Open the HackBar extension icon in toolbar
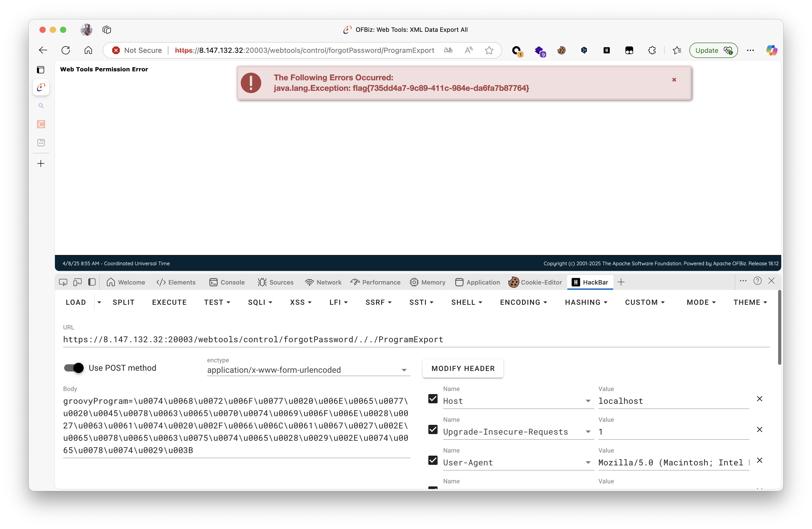 coord(607,50)
